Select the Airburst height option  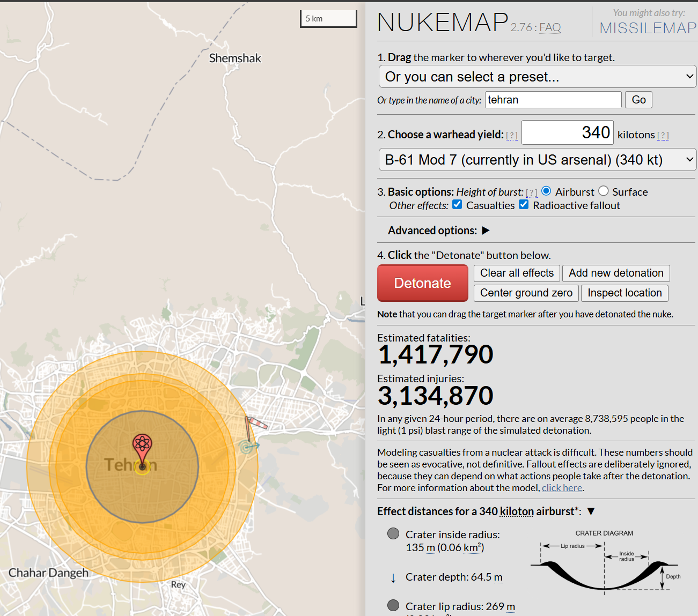point(546,191)
